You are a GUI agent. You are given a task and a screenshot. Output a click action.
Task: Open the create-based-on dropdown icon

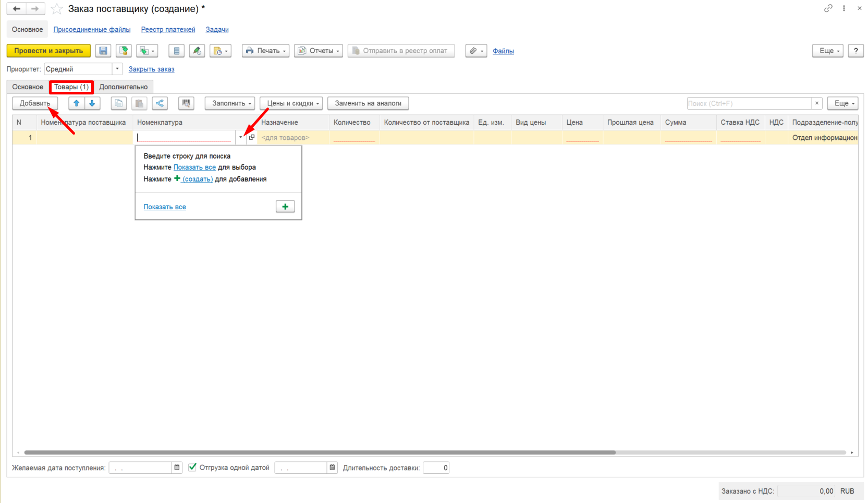click(x=147, y=51)
